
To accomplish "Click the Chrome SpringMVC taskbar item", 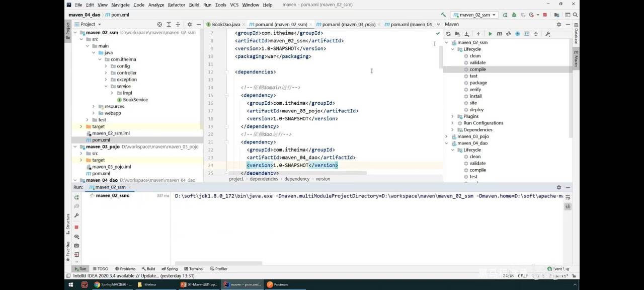I will click(x=113, y=284).
